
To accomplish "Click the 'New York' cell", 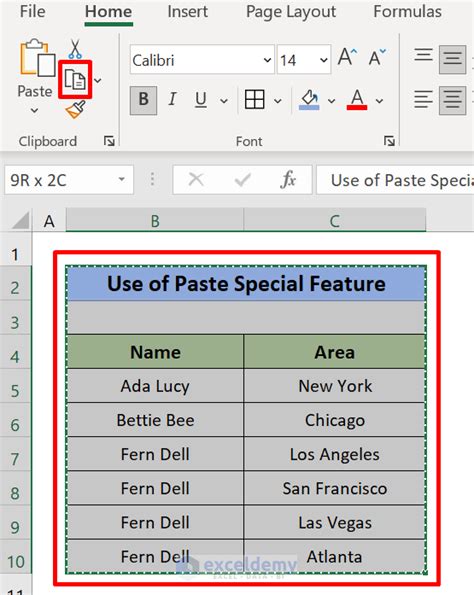I will tap(335, 386).
